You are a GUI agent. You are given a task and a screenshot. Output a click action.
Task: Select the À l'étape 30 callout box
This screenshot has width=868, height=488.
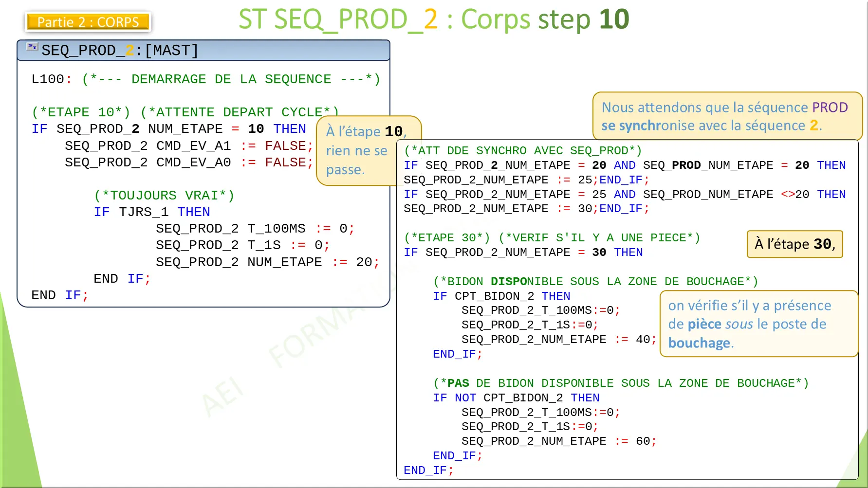pos(794,244)
